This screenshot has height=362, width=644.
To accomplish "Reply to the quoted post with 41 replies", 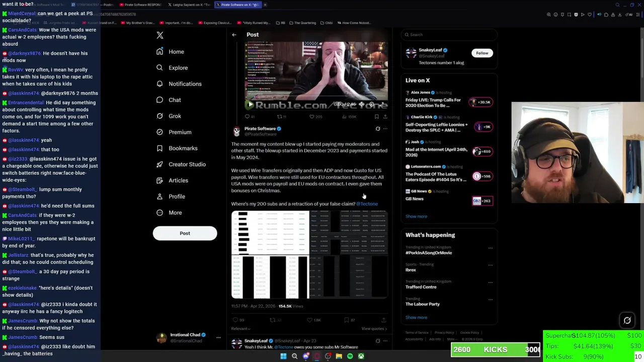I will pyautogui.click(x=250, y=117).
